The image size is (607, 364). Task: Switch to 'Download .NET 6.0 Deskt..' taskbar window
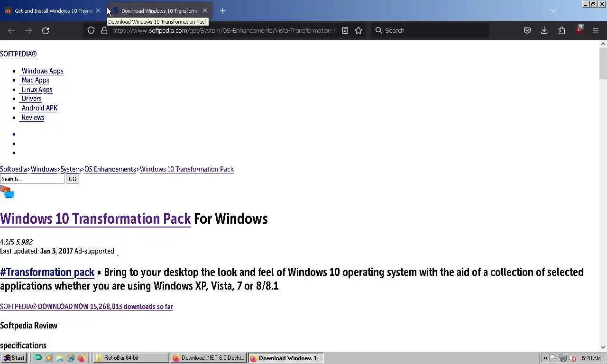(208, 358)
